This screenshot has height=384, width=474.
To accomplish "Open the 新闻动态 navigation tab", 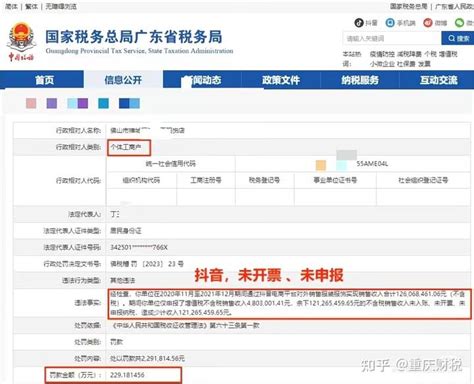I will pyautogui.click(x=202, y=80).
